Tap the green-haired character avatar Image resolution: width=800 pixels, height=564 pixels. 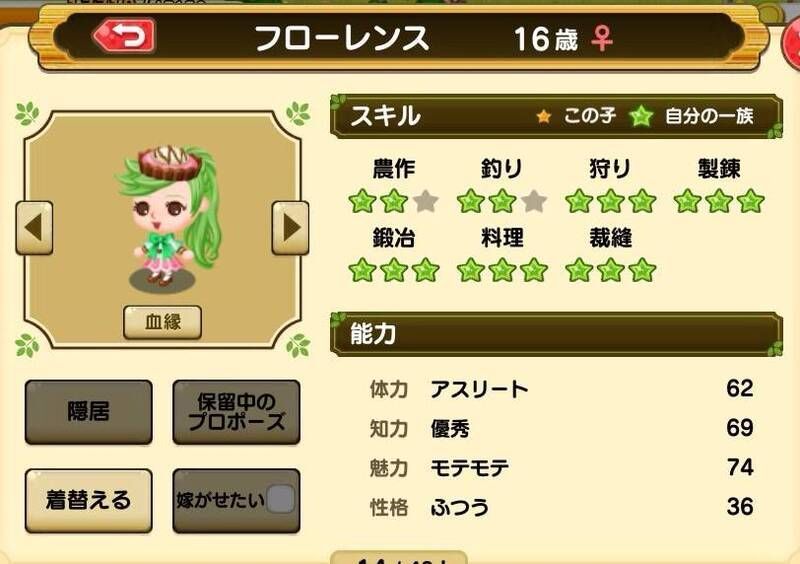[x=168, y=218]
